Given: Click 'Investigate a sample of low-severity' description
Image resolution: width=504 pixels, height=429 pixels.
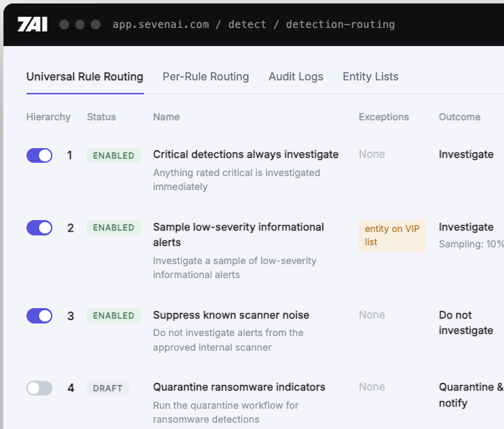Looking at the screenshot, I should (x=235, y=268).
